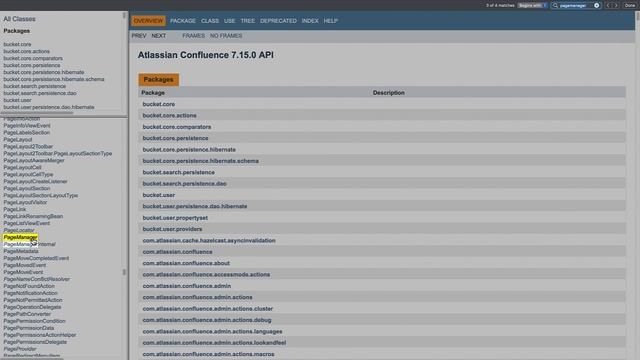The height and width of the screenshot is (360, 640).
Task: Click the class list vertical scrollbar thumb
Action: [x=124, y=272]
